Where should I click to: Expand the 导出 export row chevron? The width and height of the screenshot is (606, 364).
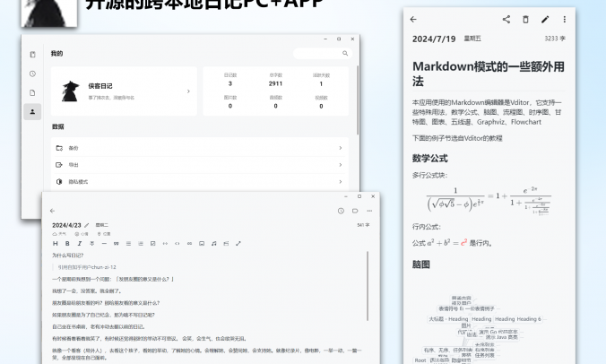tap(341, 165)
